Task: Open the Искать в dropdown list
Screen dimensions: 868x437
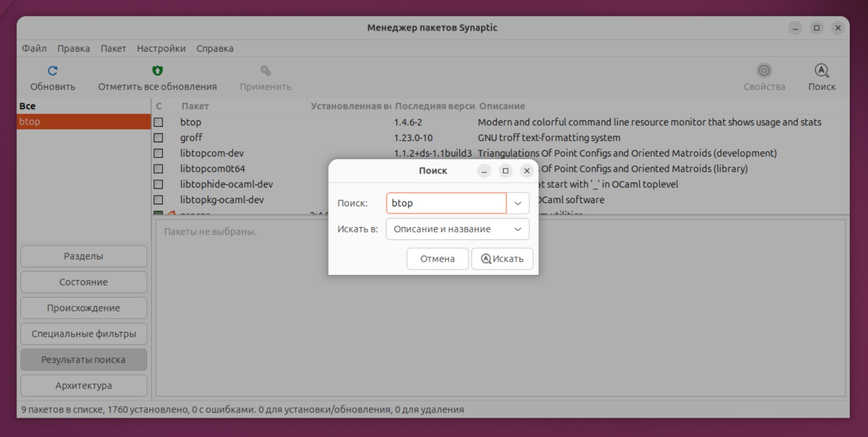Action: point(518,229)
